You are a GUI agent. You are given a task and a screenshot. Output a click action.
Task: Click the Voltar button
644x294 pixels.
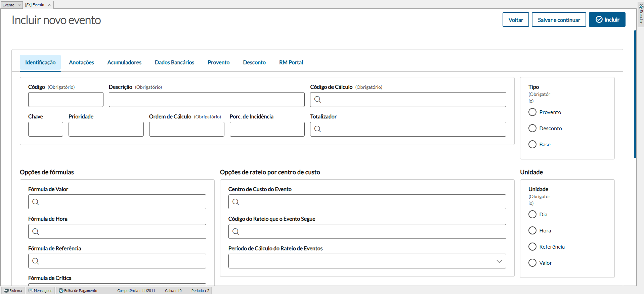coord(515,20)
